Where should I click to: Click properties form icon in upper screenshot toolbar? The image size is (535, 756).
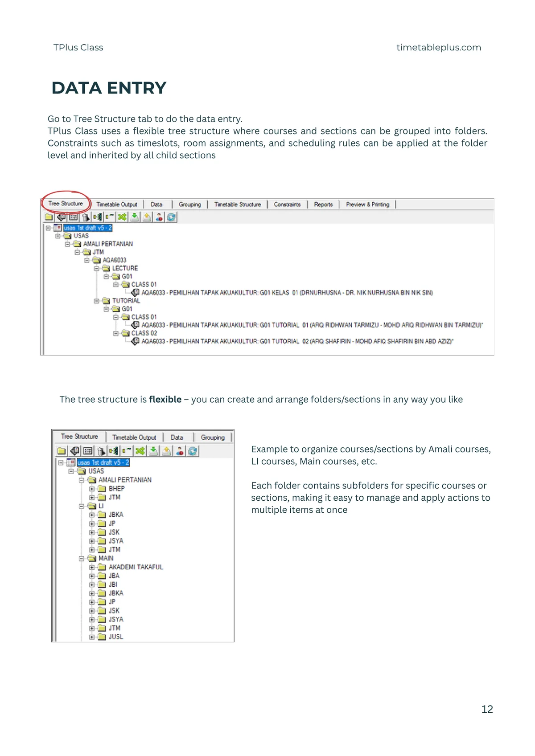(x=74, y=217)
